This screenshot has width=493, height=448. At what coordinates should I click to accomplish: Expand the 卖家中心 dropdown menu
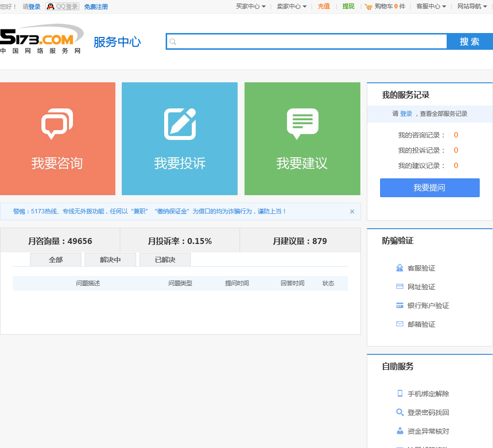(291, 6)
